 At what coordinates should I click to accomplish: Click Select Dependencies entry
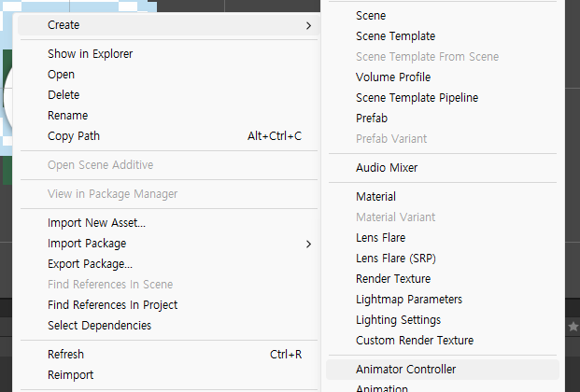point(99,326)
